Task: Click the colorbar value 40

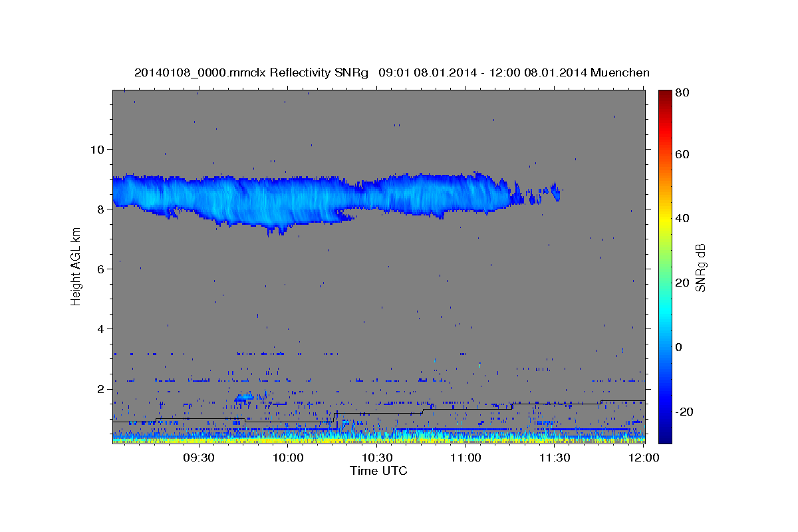Action: [x=684, y=218]
